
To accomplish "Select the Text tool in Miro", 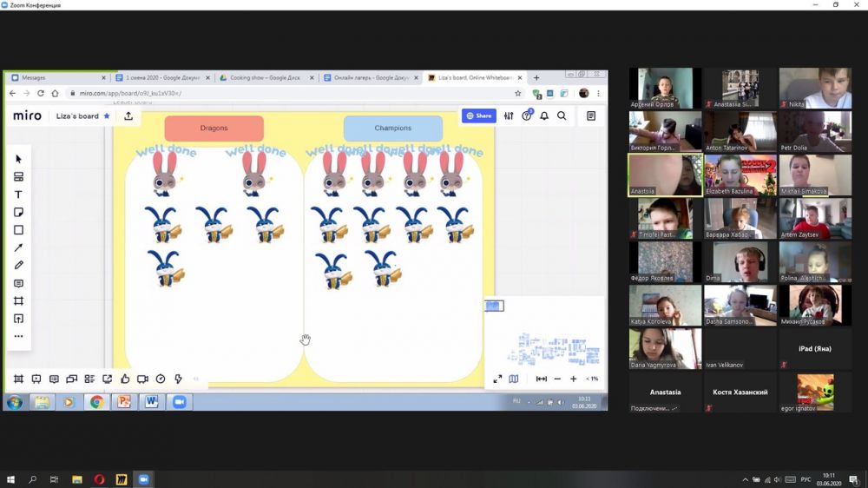I will [18, 195].
